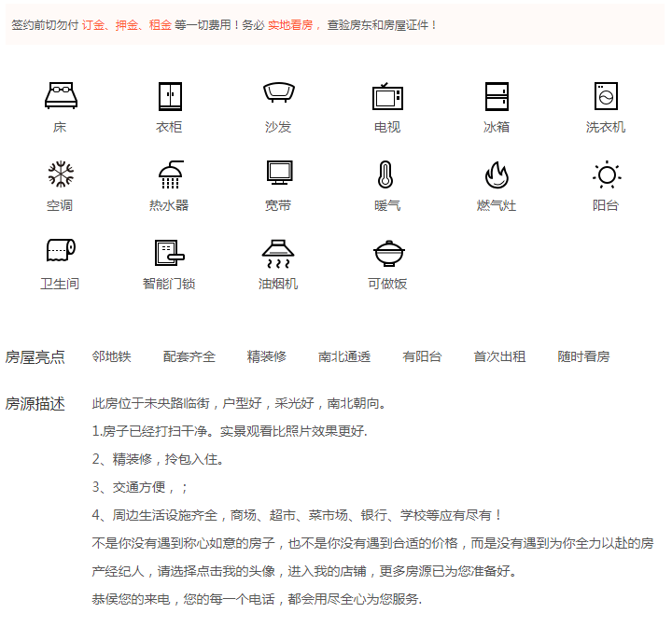Click the 油烟机 label text
Image resolution: width=672 pixels, height=641 pixels.
(278, 284)
